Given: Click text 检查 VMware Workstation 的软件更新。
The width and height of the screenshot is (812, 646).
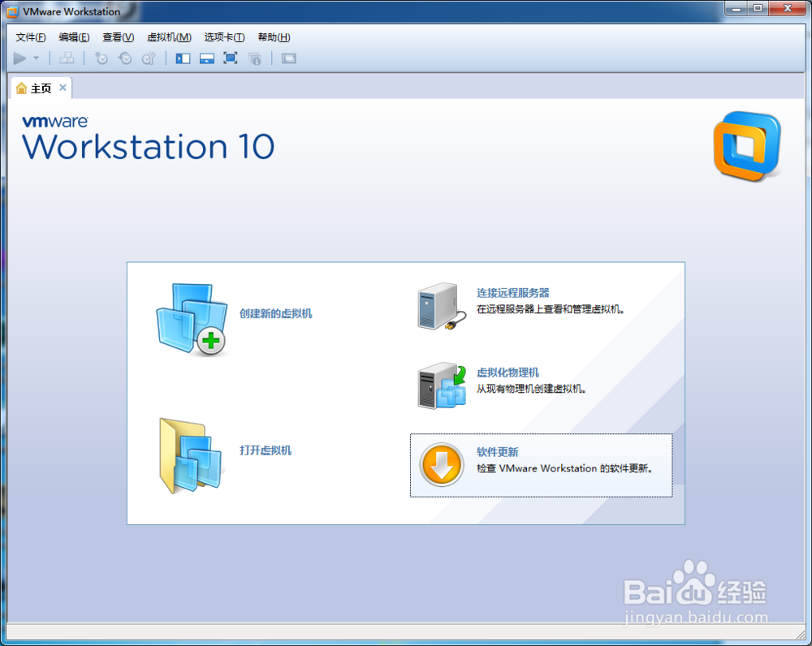Looking at the screenshot, I should pos(564,468).
